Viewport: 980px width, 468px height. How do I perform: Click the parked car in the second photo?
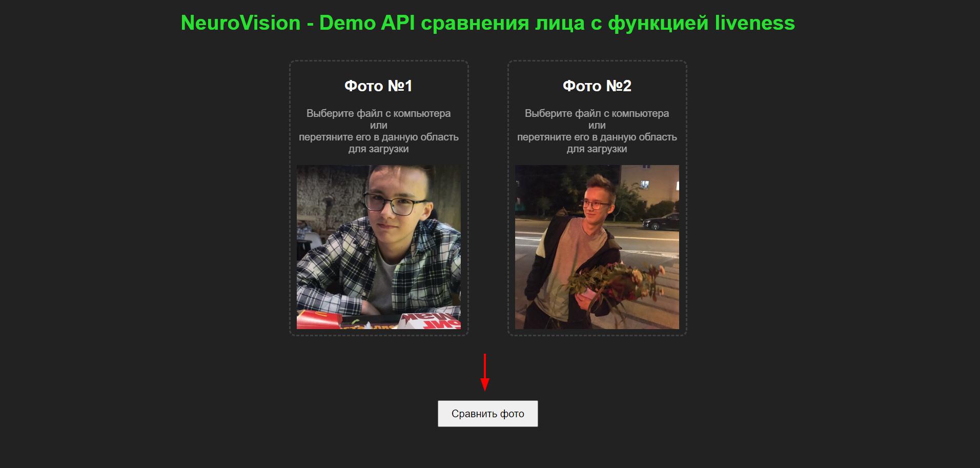tap(661, 222)
